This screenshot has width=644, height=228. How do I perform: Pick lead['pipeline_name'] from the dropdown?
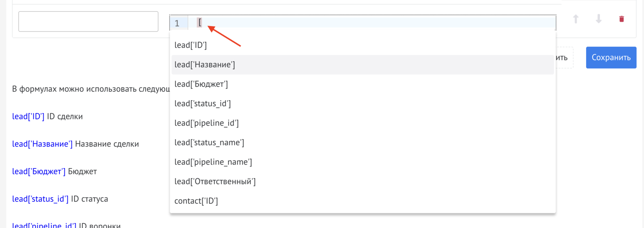tap(213, 162)
